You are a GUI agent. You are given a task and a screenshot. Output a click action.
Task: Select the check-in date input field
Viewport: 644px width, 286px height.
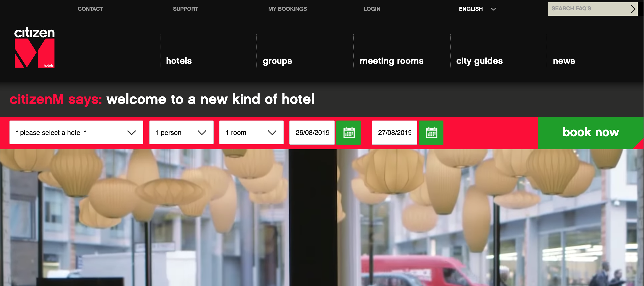tap(313, 133)
